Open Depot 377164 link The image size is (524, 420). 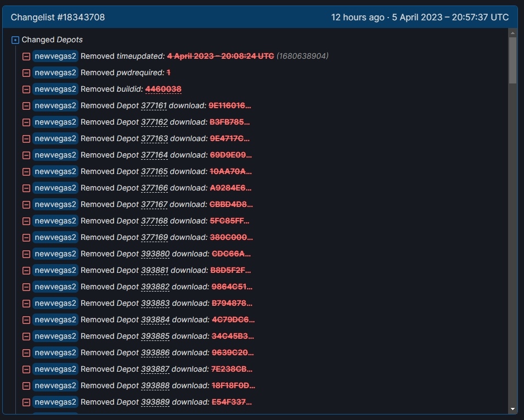[x=154, y=155]
